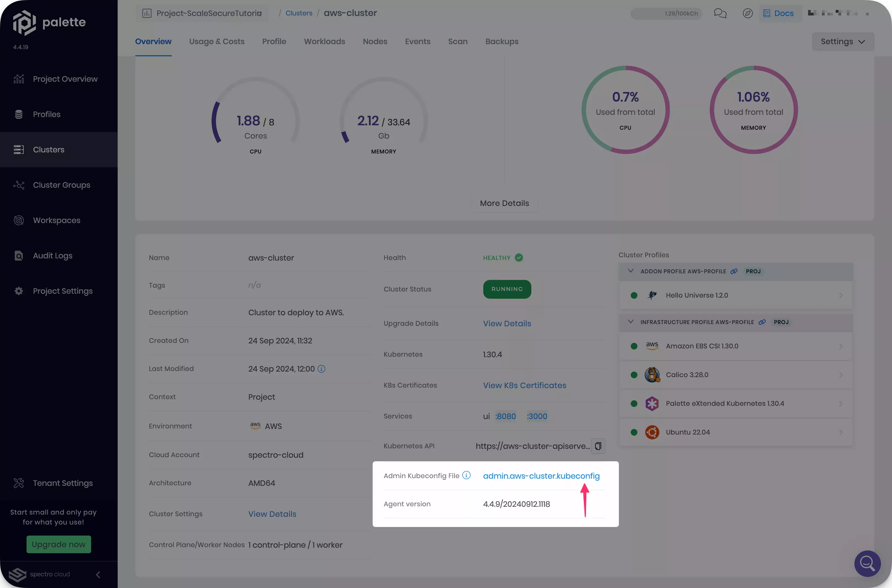Open the Scan tab
Viewport: 892px width, 588px height.
pos(457,41)
